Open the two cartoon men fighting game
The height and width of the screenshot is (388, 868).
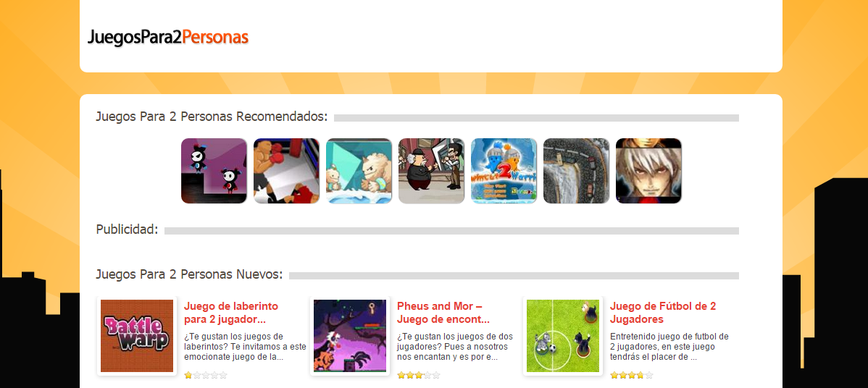431,171
